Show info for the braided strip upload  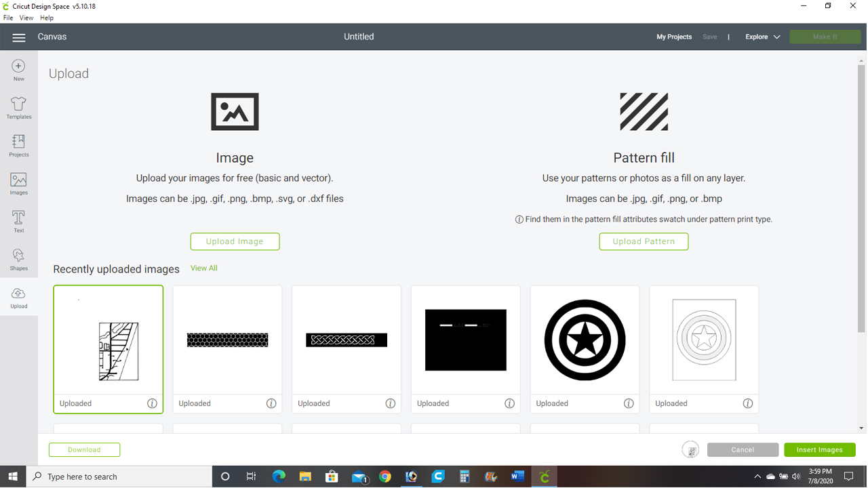pos(391,403)
